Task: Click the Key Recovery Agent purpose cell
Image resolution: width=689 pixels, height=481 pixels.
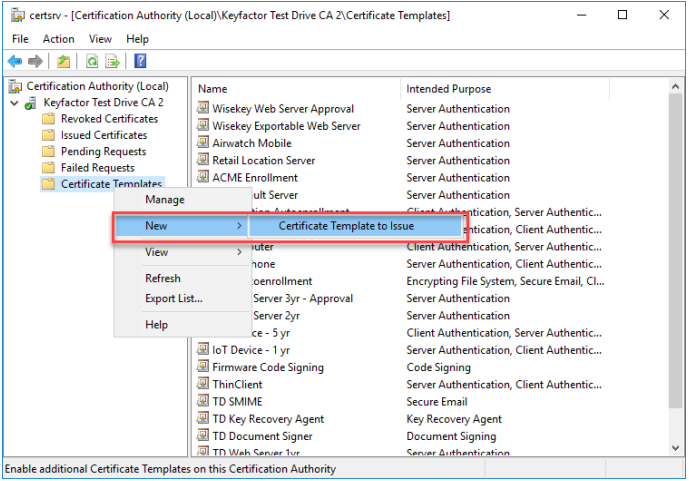Action: [454, 419]
